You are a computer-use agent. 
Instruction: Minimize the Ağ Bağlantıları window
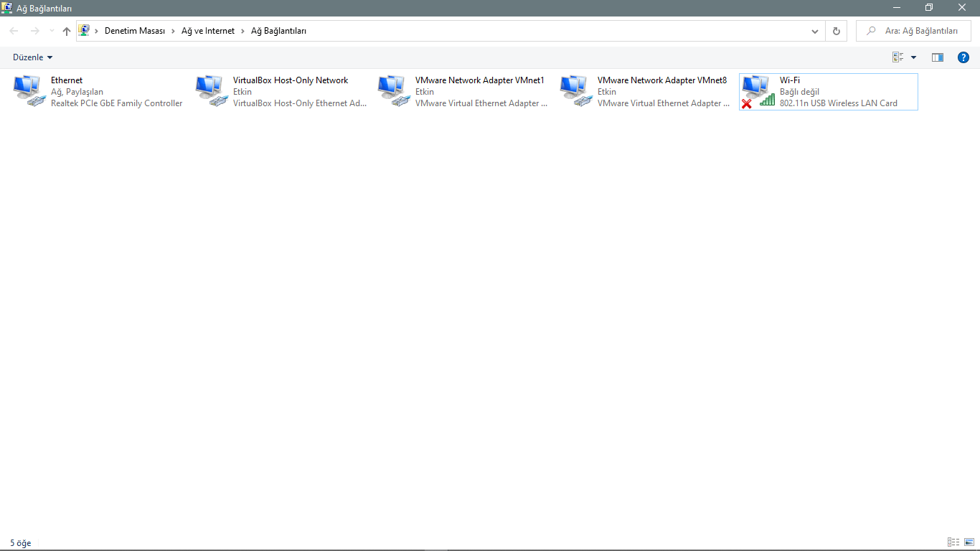point(897,8)
